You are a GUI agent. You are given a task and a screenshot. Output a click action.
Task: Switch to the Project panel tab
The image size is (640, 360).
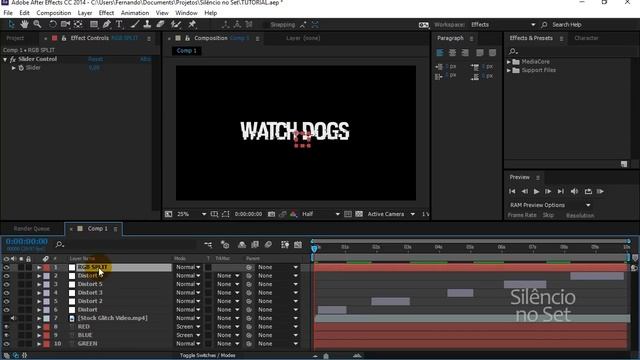click(15, 38)
